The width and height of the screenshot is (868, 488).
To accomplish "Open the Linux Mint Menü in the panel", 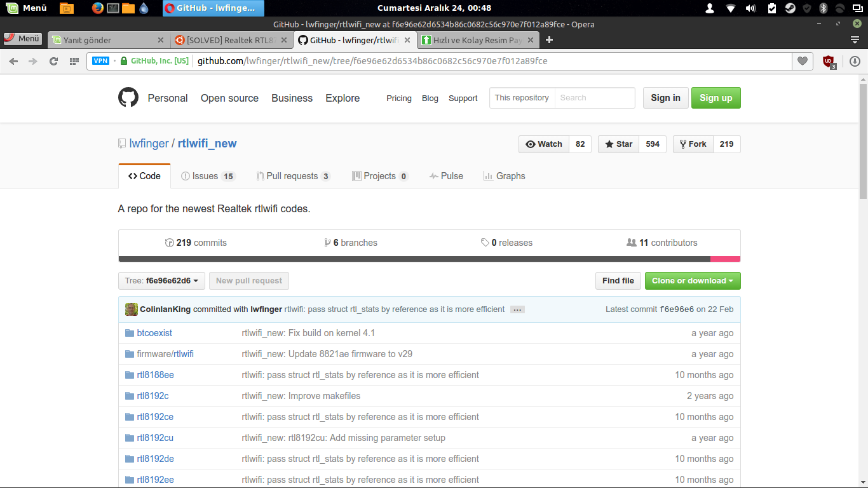I will (27, 8).
